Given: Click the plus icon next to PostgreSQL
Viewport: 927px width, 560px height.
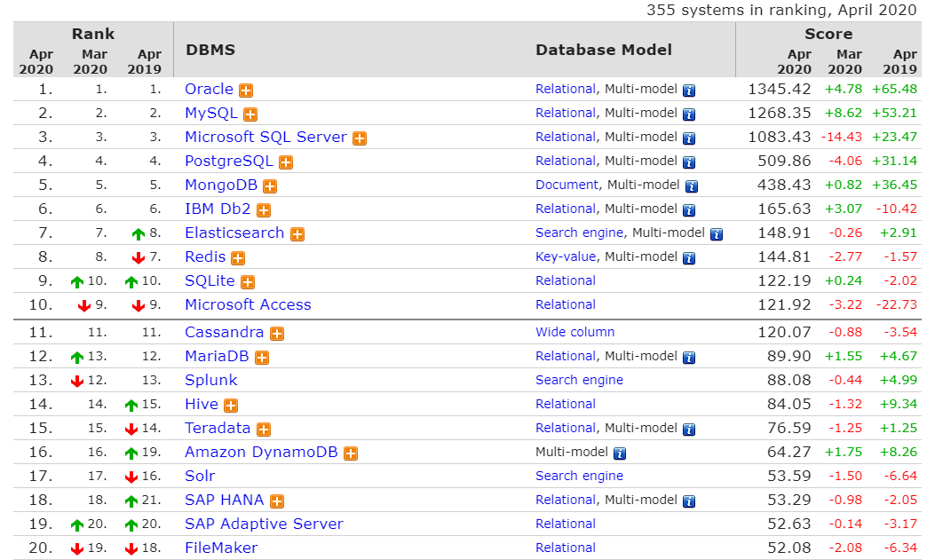Looking at the screenshot, I should coord(286,162).
